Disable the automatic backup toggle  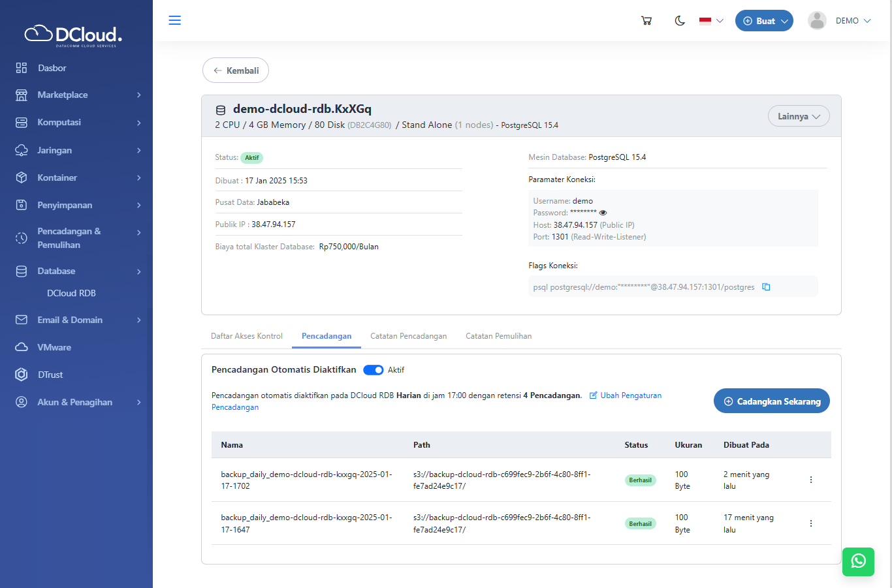(x=374, y=370)
